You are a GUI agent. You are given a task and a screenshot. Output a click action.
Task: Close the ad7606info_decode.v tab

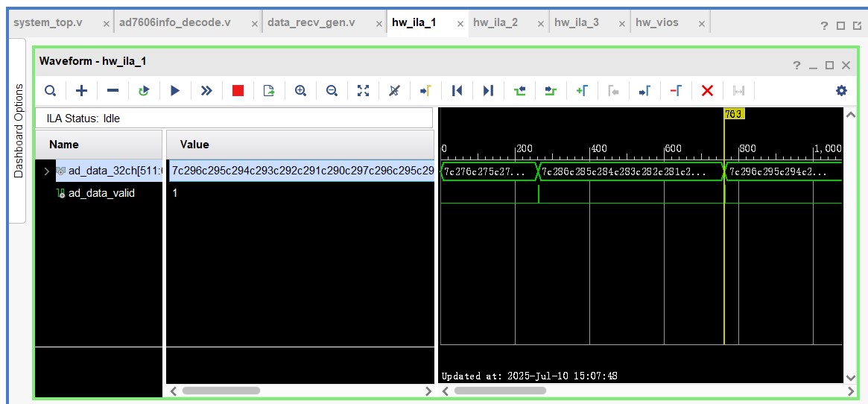point(255,24)
